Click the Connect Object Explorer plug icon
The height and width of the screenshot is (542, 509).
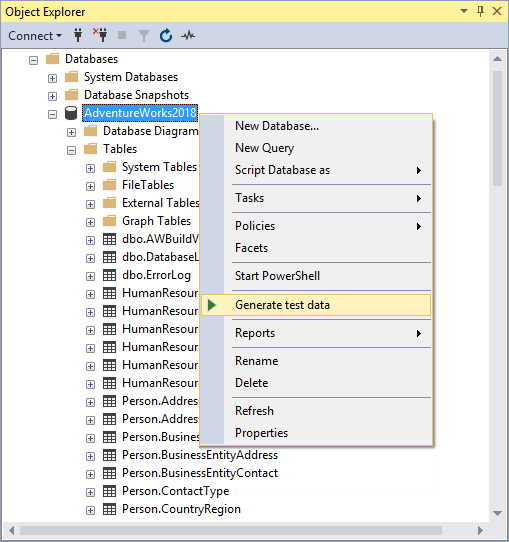78,35
